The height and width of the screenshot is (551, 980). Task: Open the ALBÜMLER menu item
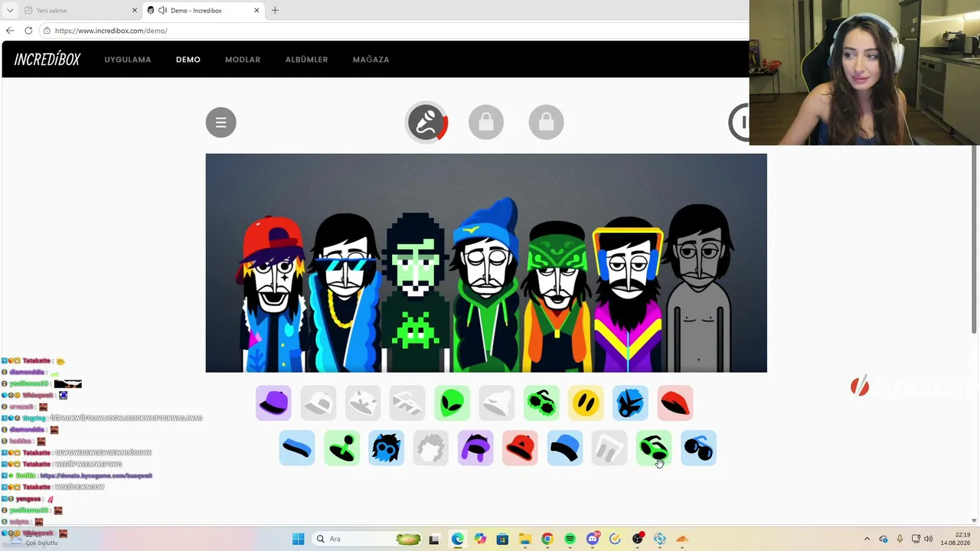tap(306, 60)
